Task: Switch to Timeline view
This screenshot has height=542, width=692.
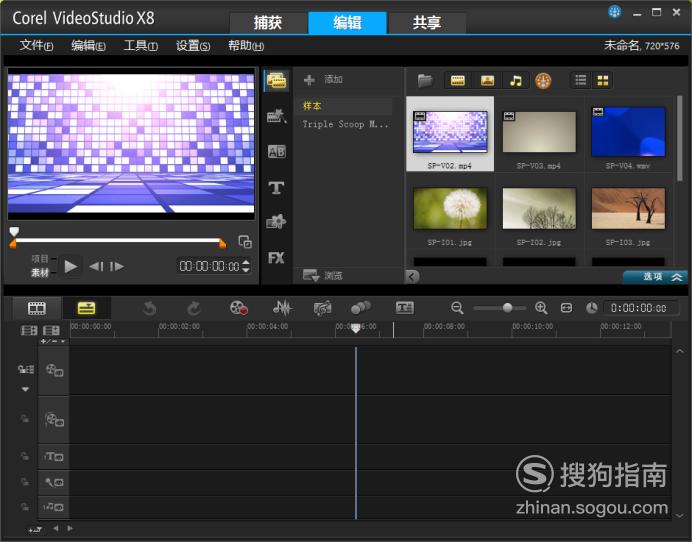Action: 86,308
